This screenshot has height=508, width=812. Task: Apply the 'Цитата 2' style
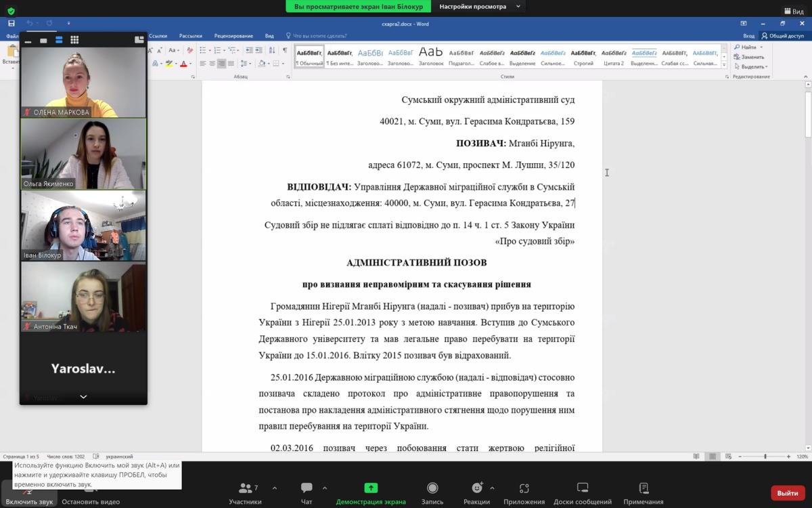pyautogui.click(x=614, y=57)
